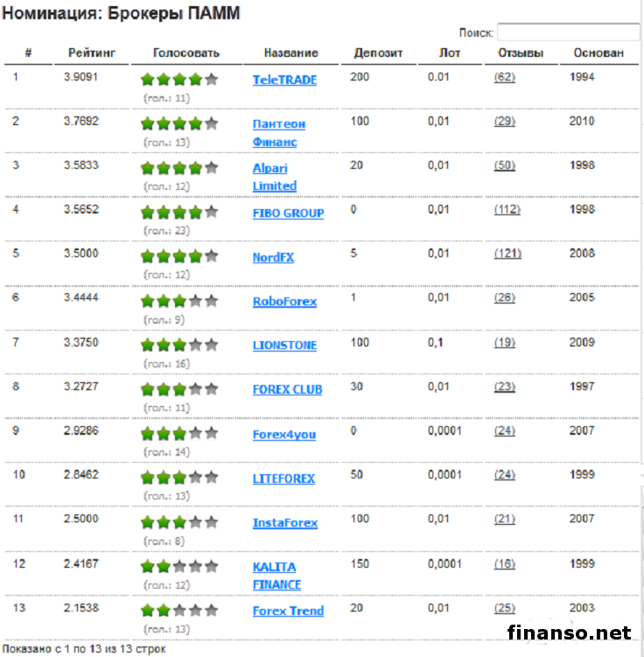Open the TeleTRADE broker link
644x657 pixels.
coord(284,80)
